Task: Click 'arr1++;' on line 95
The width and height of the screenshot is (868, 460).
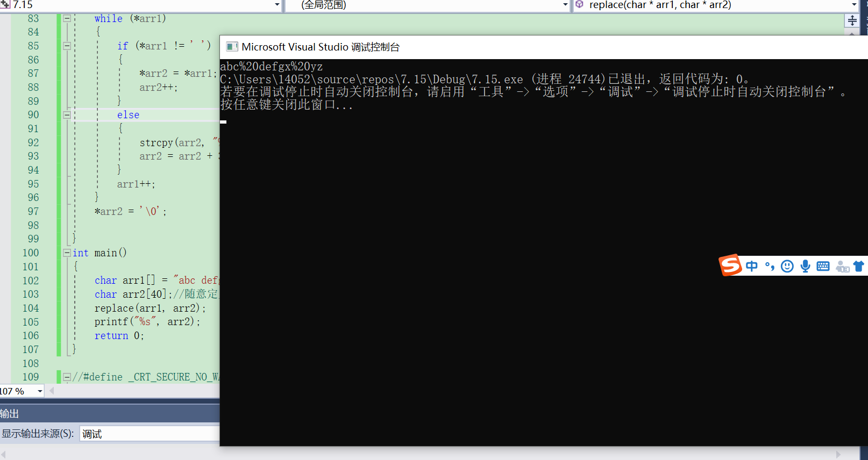Action: (136, 184)
